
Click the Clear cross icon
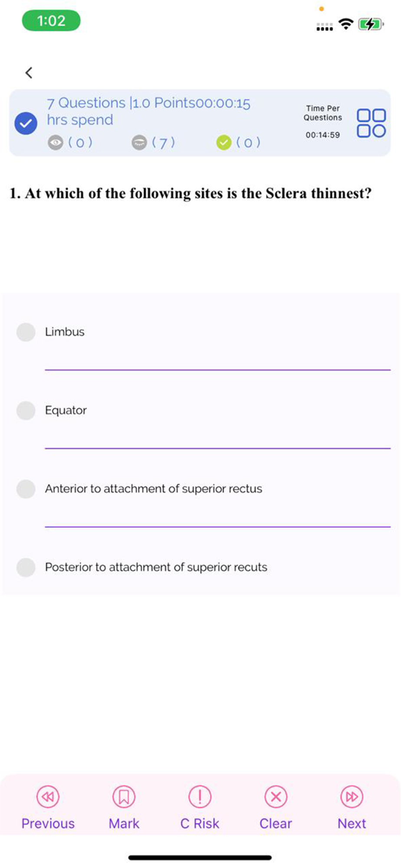coord(276,796)
